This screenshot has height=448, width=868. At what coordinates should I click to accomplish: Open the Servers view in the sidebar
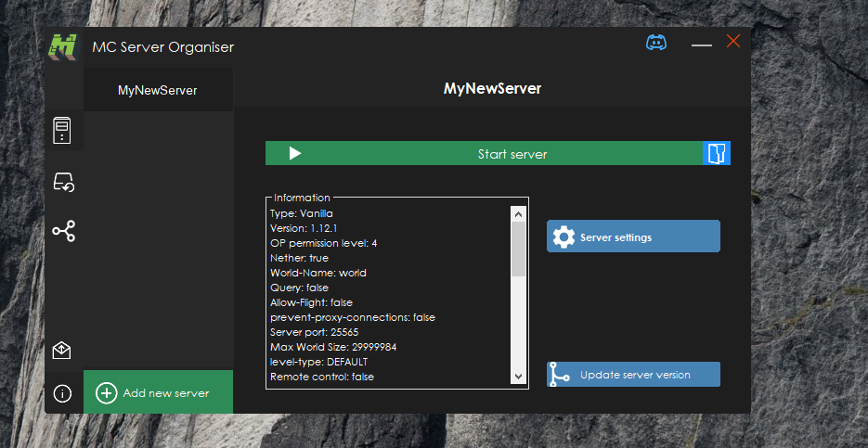tap(62, 130)
